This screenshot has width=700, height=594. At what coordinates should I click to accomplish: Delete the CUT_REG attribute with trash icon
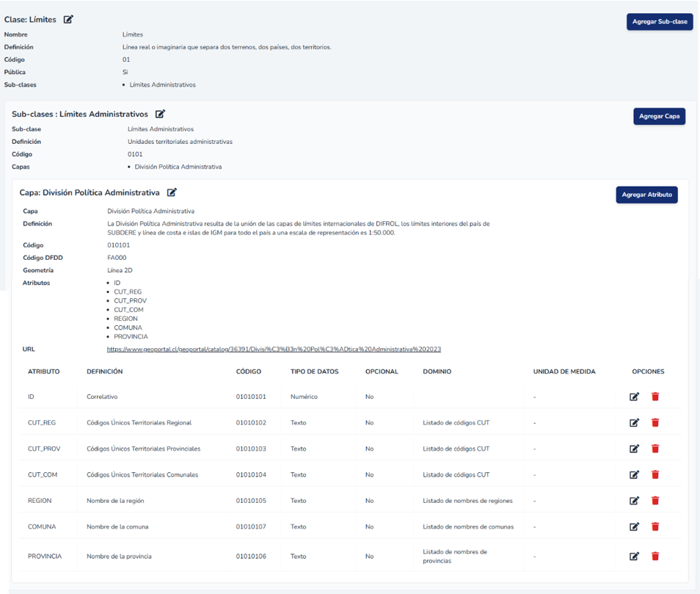pyautogui.click(x=655, y=422)
